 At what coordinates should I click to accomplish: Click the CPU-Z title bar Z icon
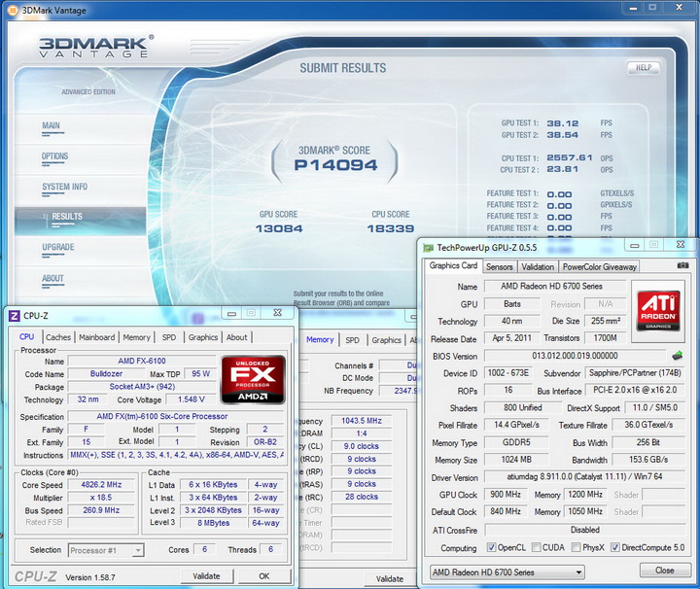click(x=15, y=316)
